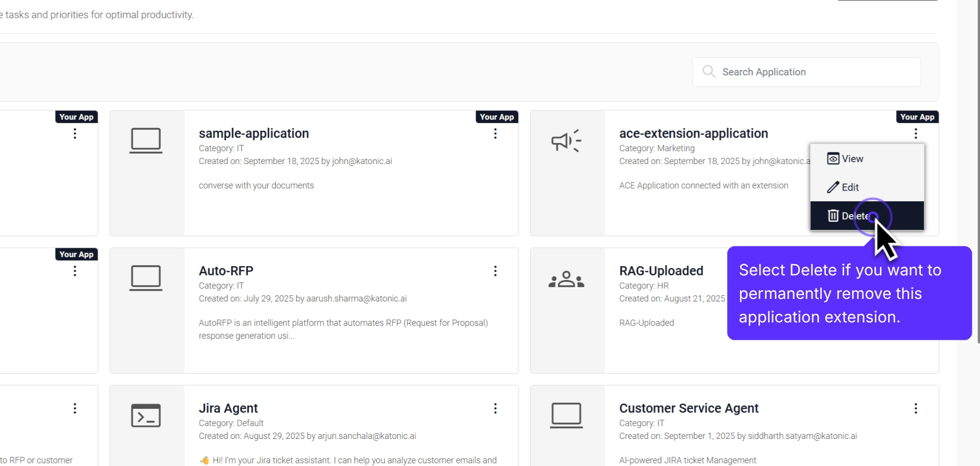
Task: Click the people icon on RAG-Uploaded card
Action: click(x=567, y=278)
